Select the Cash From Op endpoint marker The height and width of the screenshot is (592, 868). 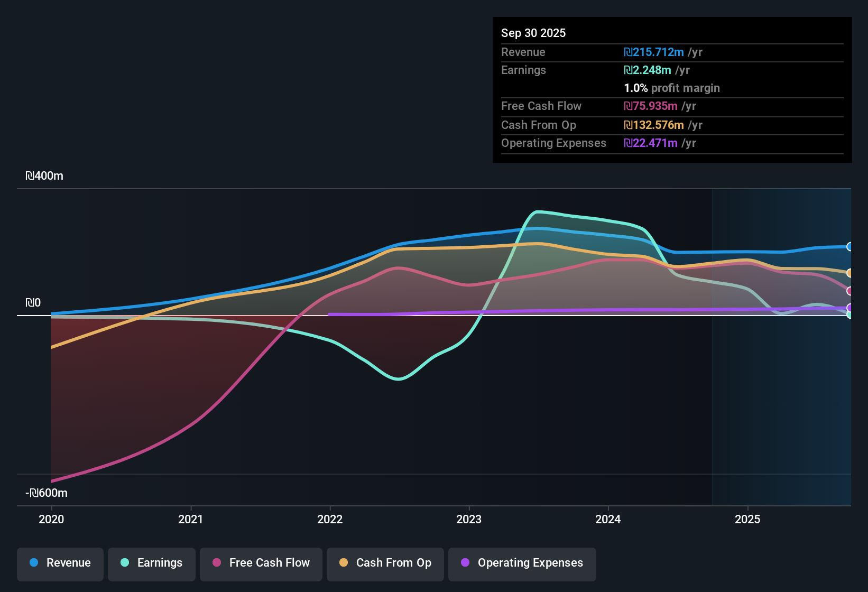pyautogui.click(x=849, y=273)
